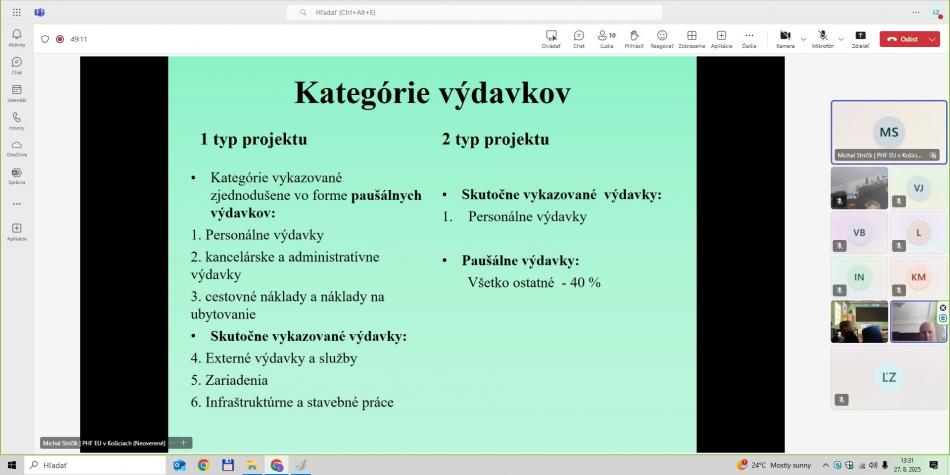Open the Reagovať reactions menu
The width and height of the screenshot is (950, 475).
pyautogui.click(x=662, y=39)
